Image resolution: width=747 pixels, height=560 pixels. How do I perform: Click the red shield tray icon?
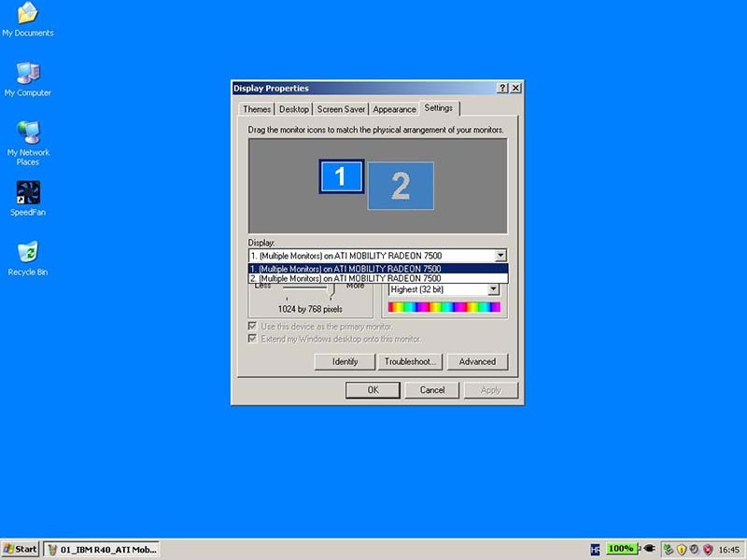[x=708, y=549]
